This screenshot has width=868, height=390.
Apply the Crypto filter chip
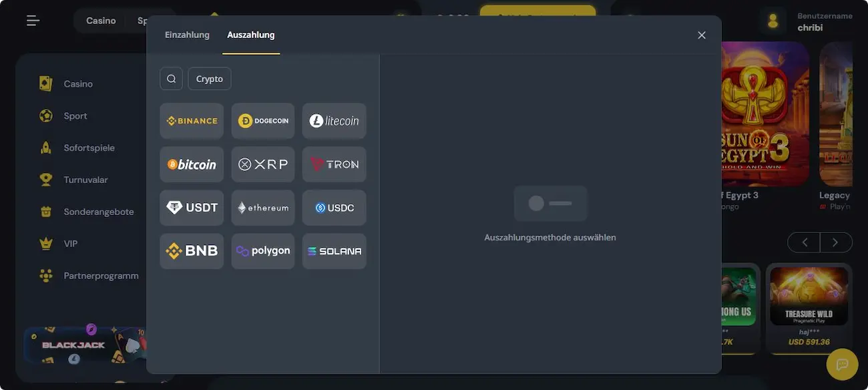point(210,79)
